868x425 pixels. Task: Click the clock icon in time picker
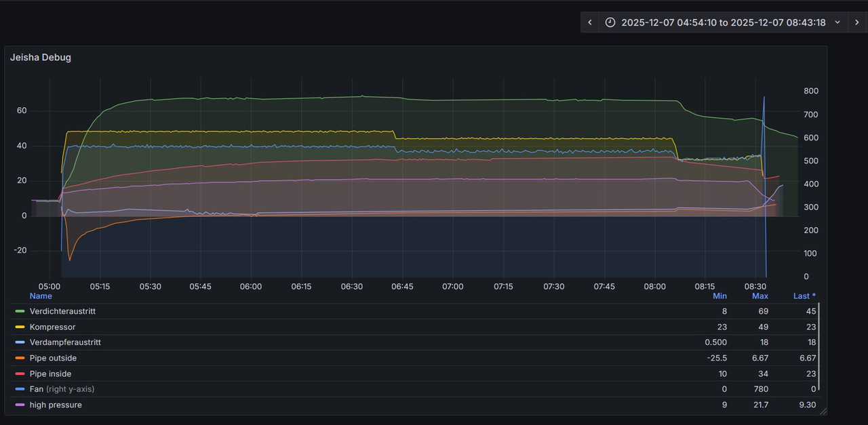(x=610, y=22)
